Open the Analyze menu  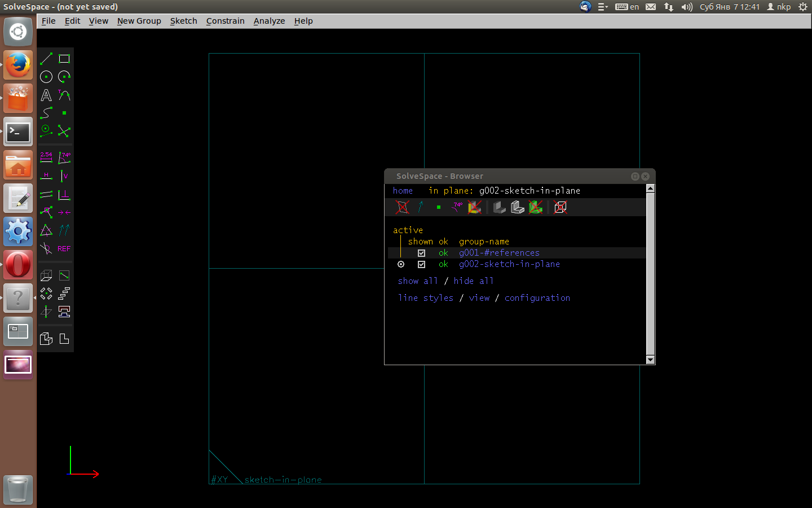coord(270,21)
